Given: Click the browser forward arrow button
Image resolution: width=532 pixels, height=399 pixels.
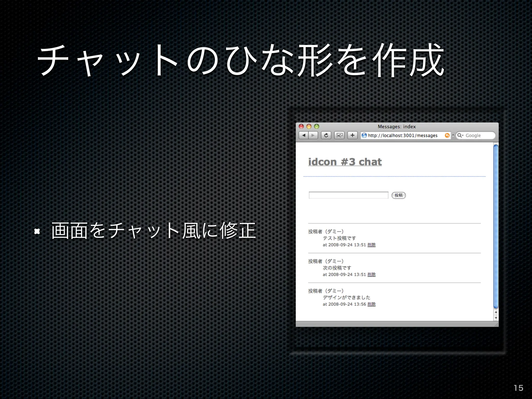Looking at the screenshot, I should coord(313,135).
